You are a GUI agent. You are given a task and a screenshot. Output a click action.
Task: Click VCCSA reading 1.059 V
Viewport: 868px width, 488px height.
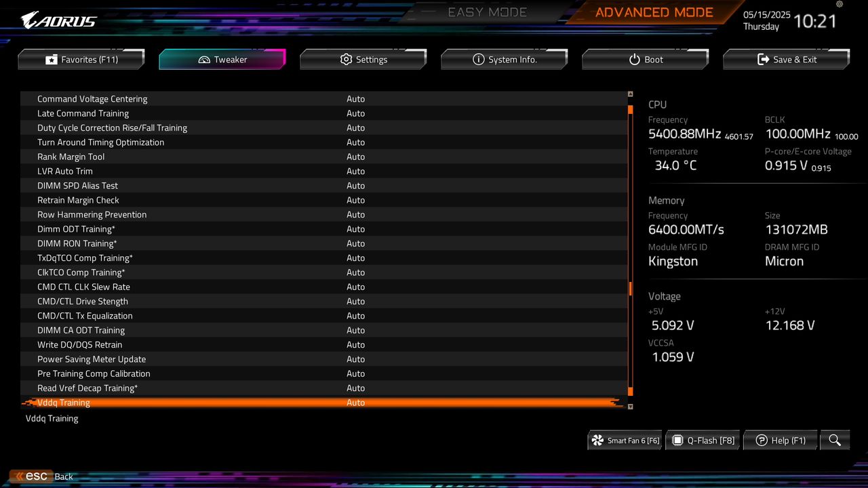tap(673, 357)
